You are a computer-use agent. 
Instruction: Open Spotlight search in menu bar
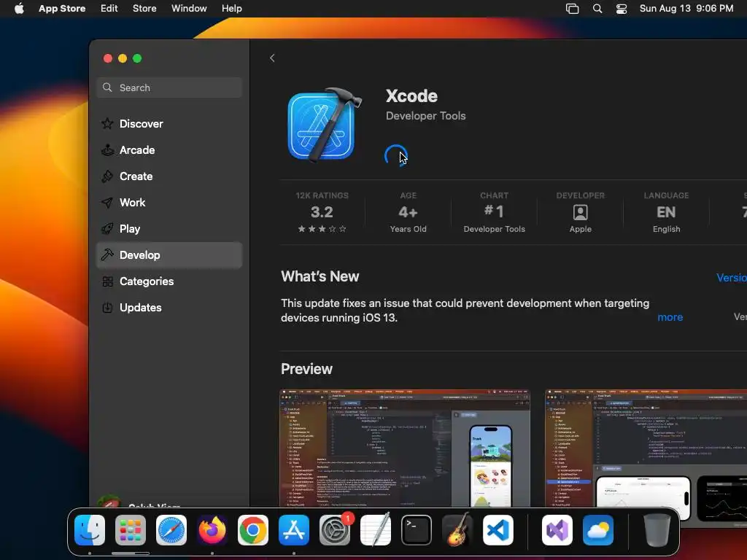(x=597, y=9)
